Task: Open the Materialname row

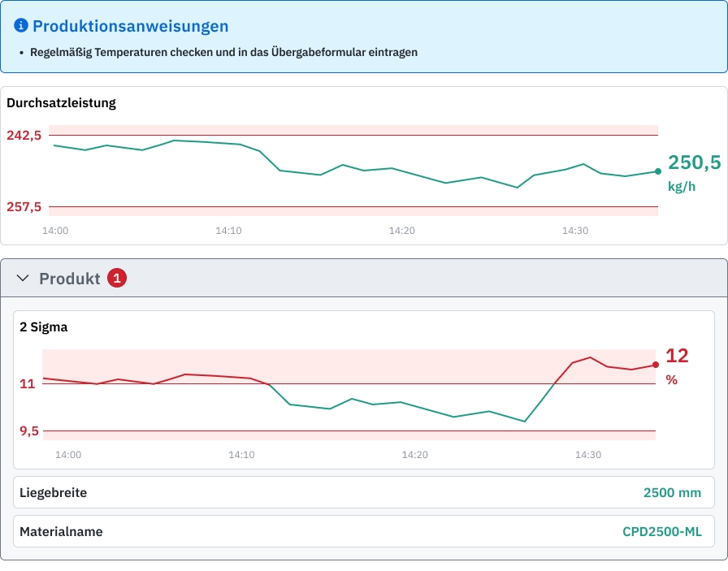Action: (x=363, y=532)
